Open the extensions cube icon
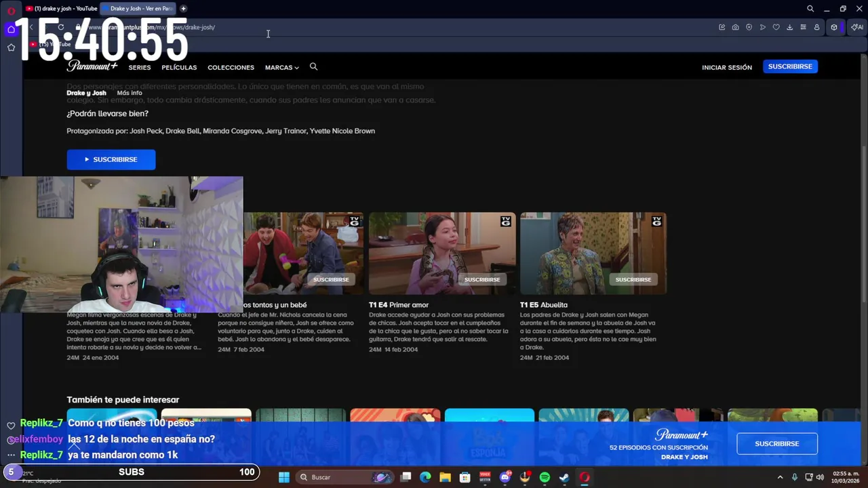The height and width of the screenshot is (488, 868). pyautogui.click(x=834, y=27)
